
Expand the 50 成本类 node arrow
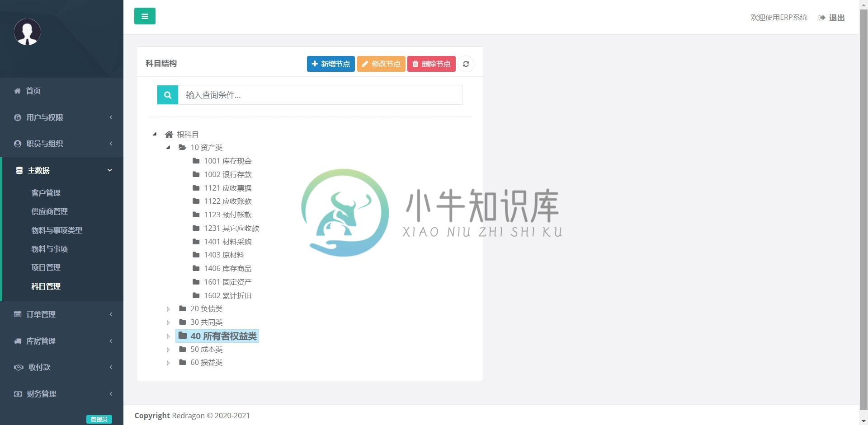click(x=168, y=350)
